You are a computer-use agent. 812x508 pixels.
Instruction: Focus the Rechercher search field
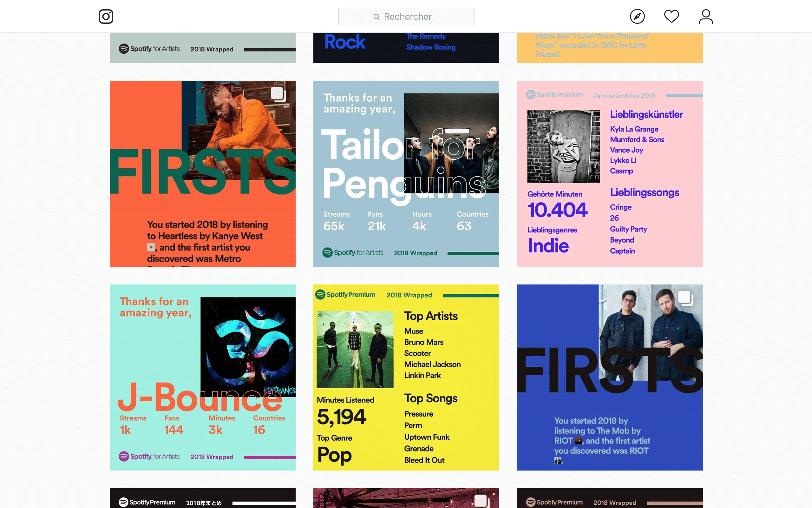click(406, 17)
